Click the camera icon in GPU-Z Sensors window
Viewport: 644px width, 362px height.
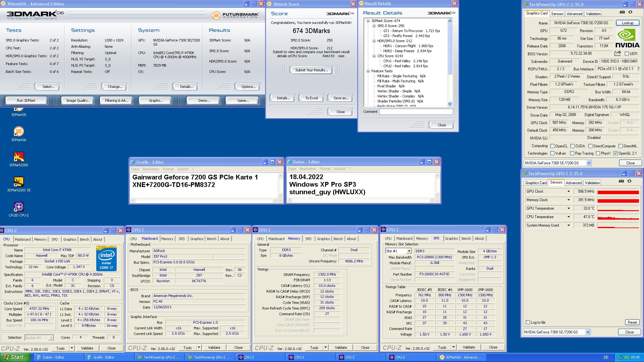click(621, 181)
